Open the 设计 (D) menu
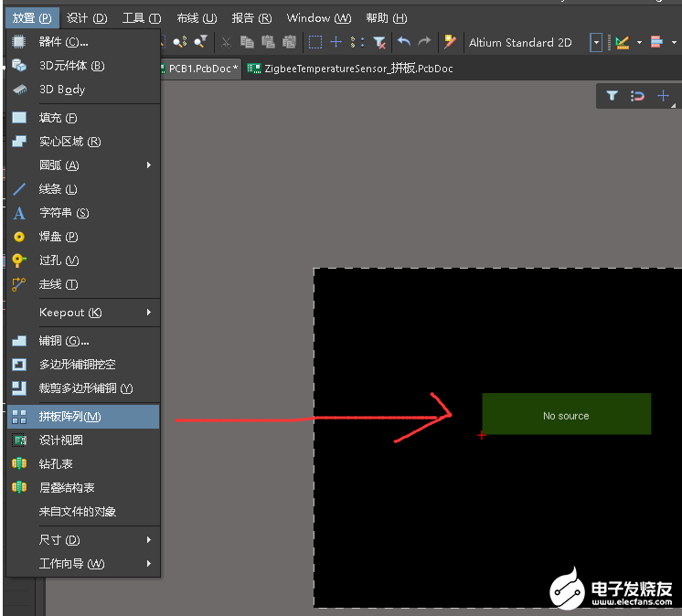Image resolution: width=682 pixels, height=616 pixels. (x=87, y=18)
